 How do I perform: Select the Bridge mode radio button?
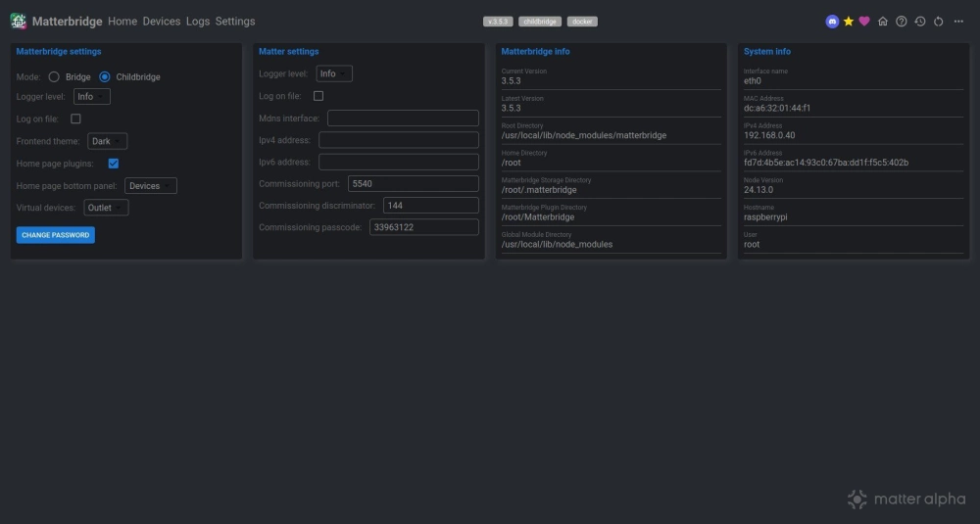pos(54,76)
